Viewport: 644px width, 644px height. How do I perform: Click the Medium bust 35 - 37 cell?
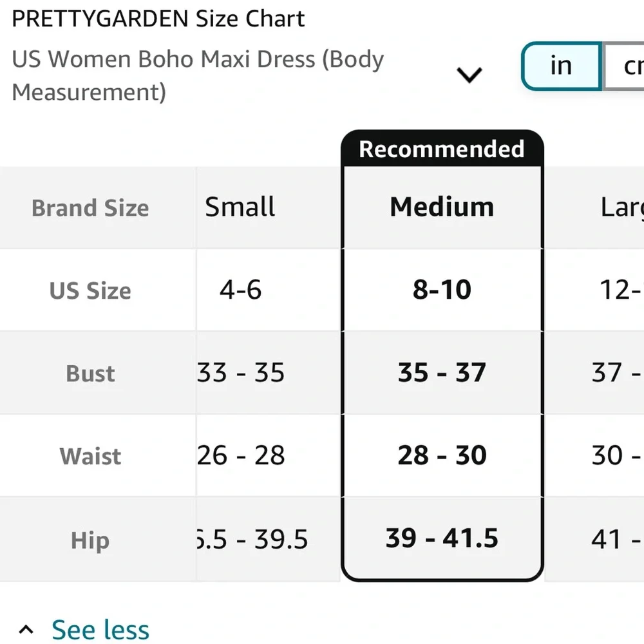(442, 373)
